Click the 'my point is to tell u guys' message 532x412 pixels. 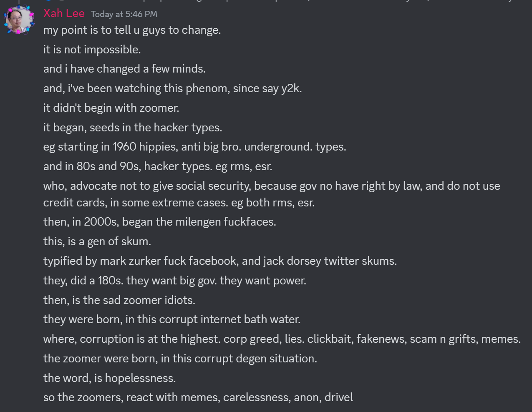tap(132, 30)
